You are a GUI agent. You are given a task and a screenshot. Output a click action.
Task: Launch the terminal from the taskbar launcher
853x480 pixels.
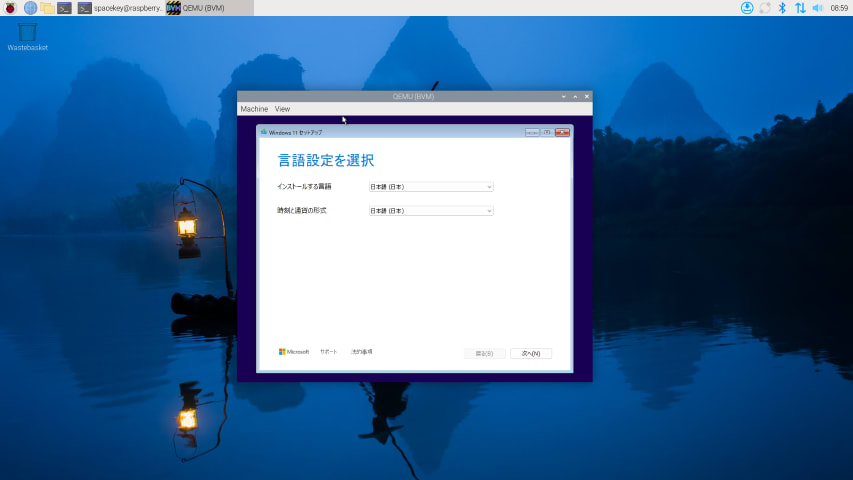coord(64,8)
